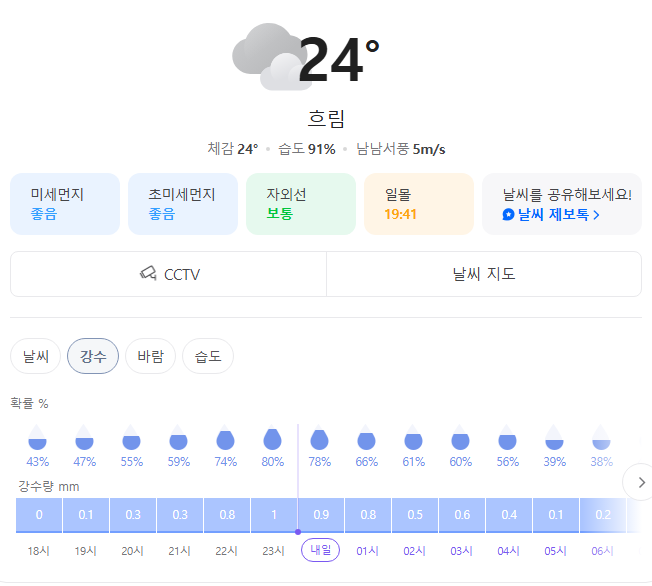Viewport: 652px width, 586px height.
Task: Click the CCTV camera icon
Action: (148, 273)
